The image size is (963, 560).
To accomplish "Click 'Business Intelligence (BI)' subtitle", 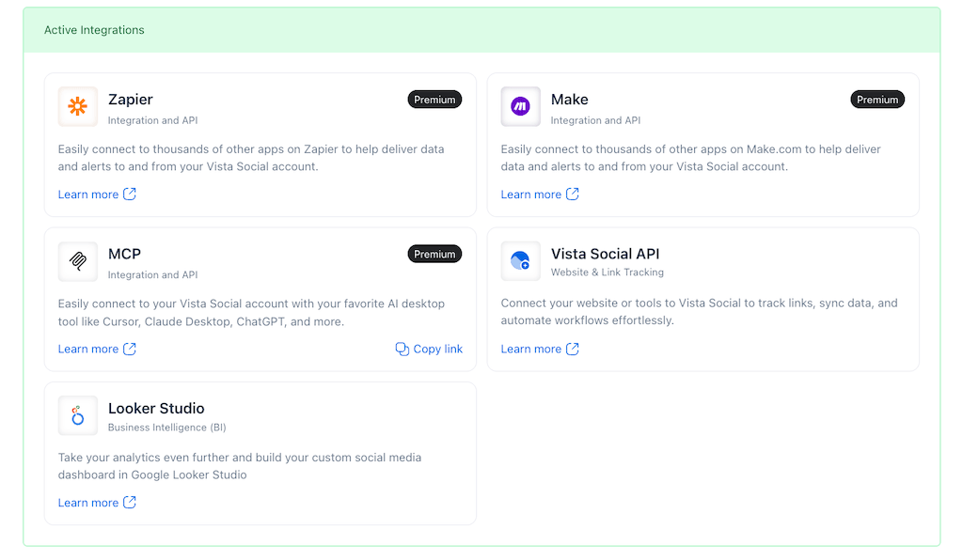I will point(167,428).
